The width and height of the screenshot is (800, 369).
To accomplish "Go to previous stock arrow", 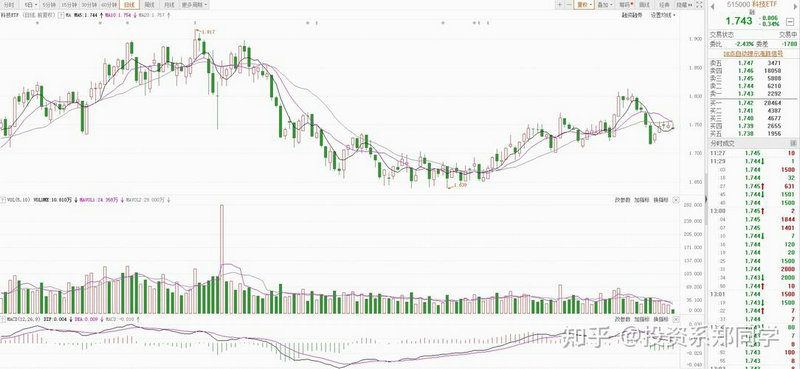I will tap(712, 7).
